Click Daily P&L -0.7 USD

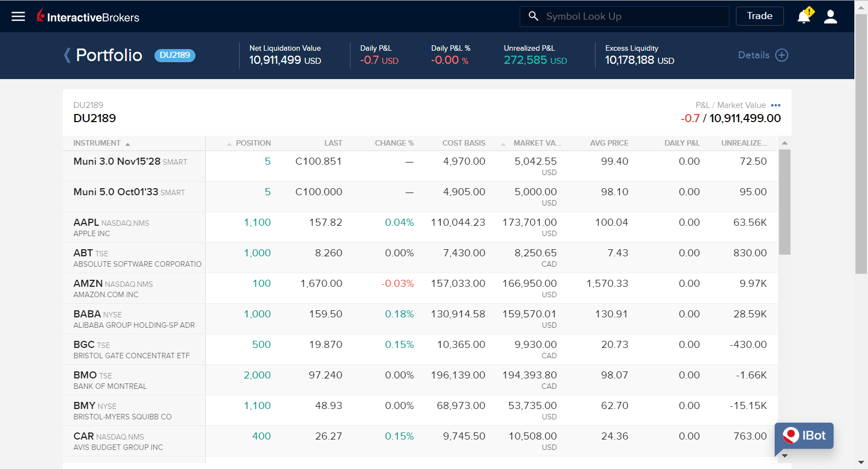[x=379, y=61]
